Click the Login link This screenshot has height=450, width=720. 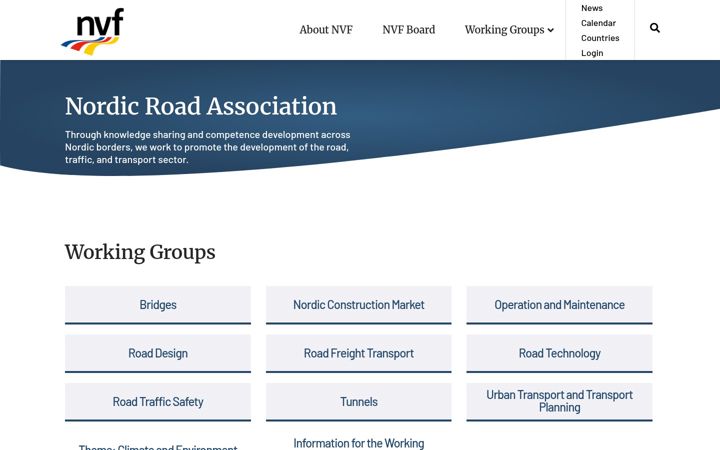point(592,53)
